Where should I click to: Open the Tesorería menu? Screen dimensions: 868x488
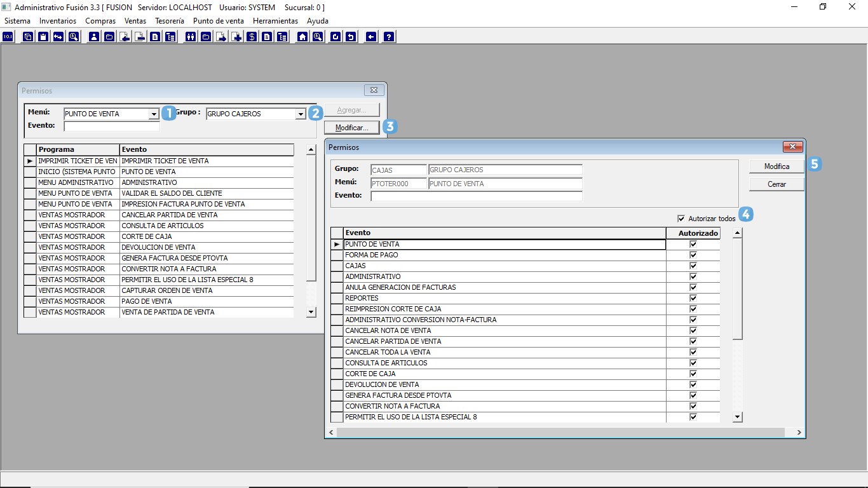(x=170, y=21)
